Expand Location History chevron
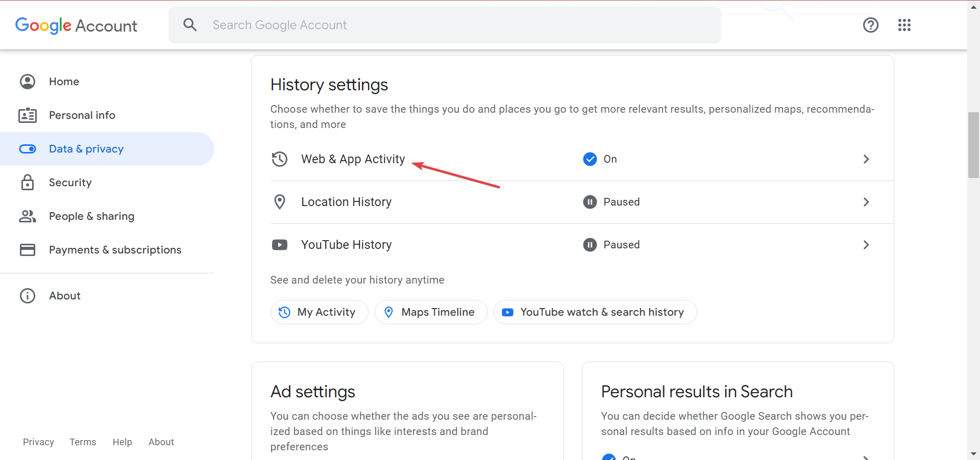Image resolution: width=980 pixels, height=460 pixels. tap(866, 202)
